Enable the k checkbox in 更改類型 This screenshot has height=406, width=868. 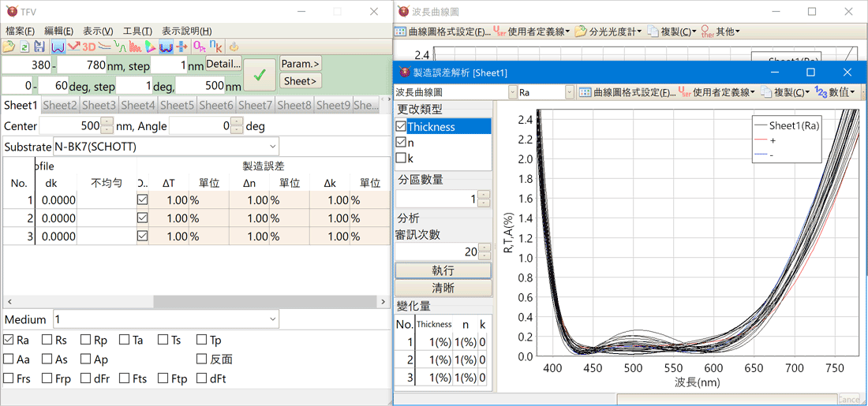click(x=402, y=158)
